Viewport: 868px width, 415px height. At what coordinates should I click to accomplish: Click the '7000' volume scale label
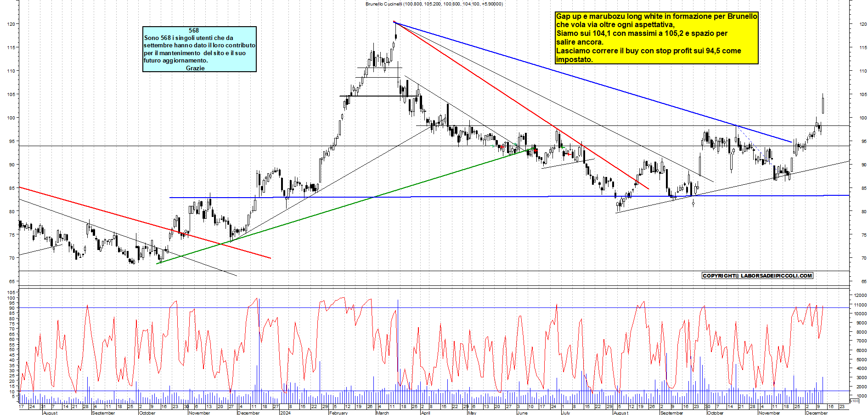[862, 341]
